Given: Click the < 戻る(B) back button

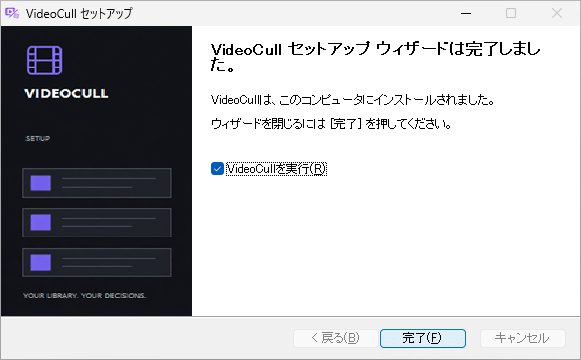Looking at the screenshot, I should (336, 338).
